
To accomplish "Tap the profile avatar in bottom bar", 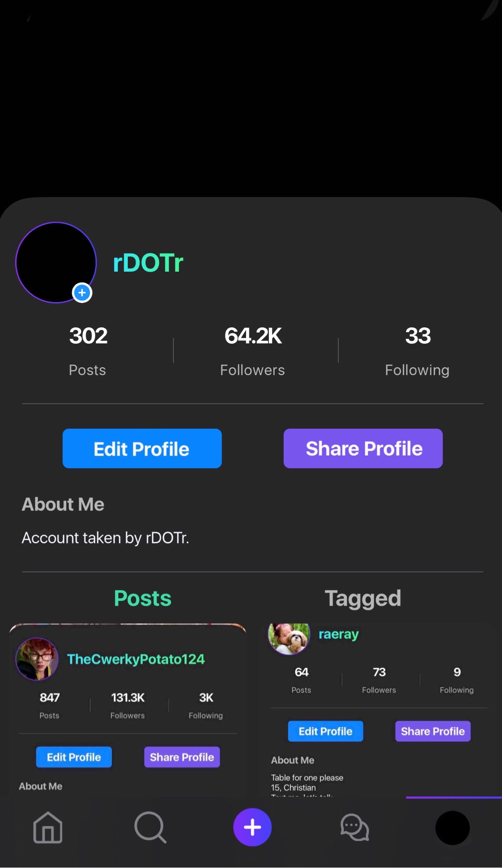I will coord(452,828).
